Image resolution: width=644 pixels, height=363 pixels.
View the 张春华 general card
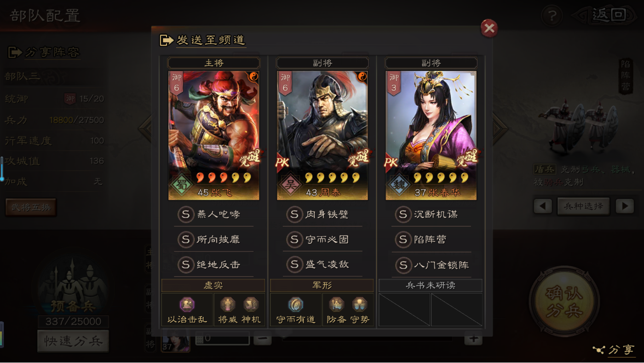pos(431,135)
